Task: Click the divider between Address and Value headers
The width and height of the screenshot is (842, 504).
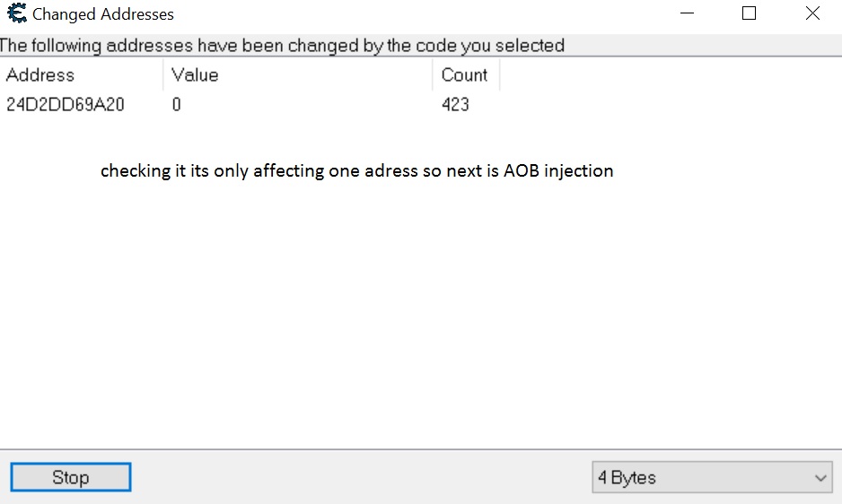Action: (162, 75)
